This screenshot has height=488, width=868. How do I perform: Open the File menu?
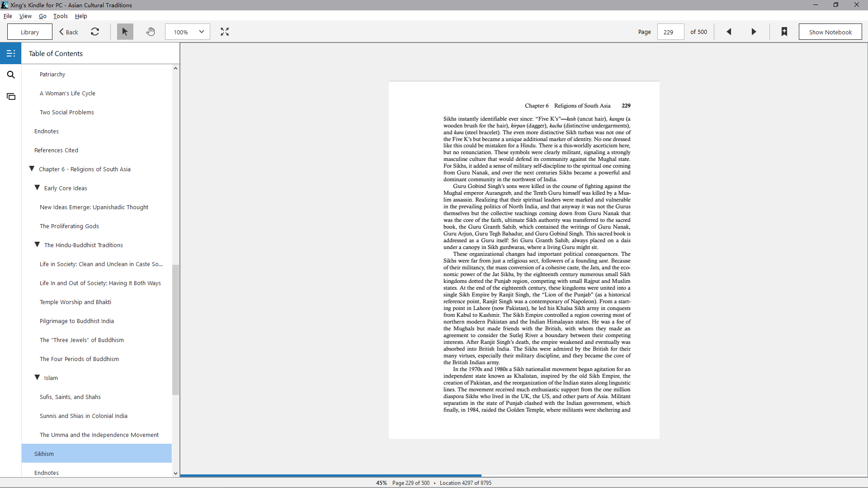click(8, 16)
